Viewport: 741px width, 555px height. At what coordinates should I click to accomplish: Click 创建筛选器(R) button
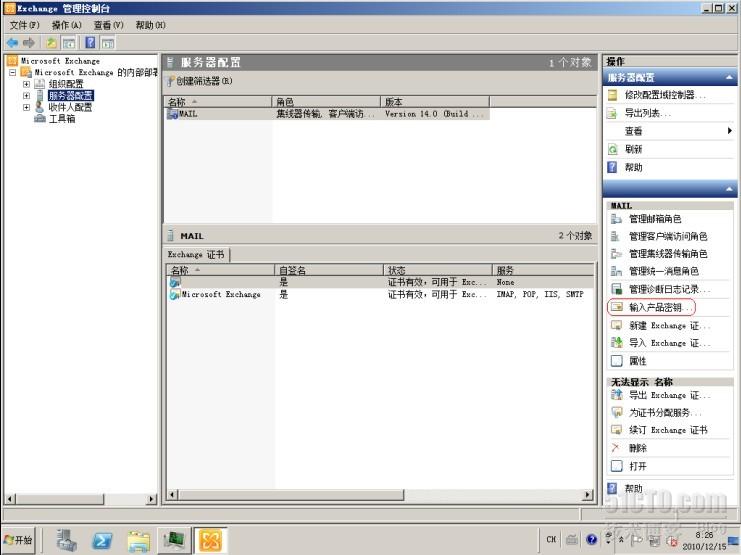tap(199, 81)
